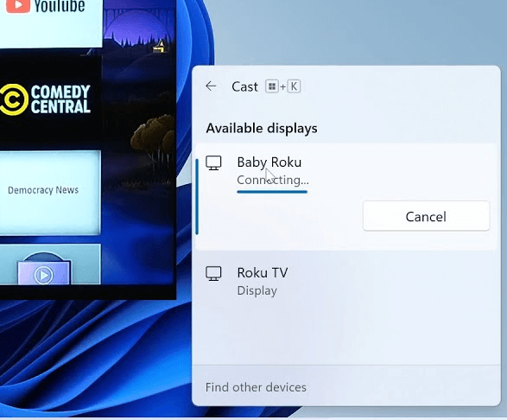Click the K key shortcut badge
507x420 pixels.
(294, 86)
